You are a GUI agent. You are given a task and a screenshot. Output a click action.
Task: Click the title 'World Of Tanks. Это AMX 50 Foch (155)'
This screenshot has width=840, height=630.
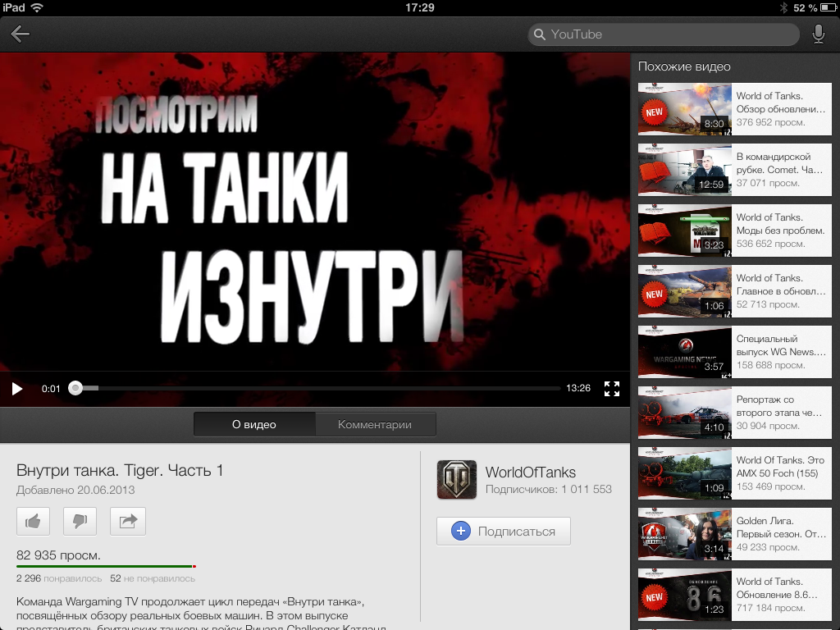780,467
